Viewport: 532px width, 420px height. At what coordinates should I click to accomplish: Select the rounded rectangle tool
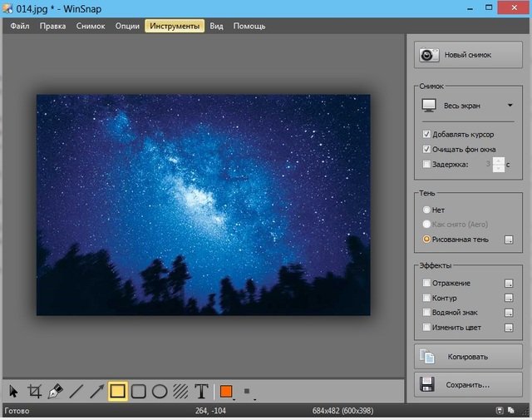(x=139, y=391)
